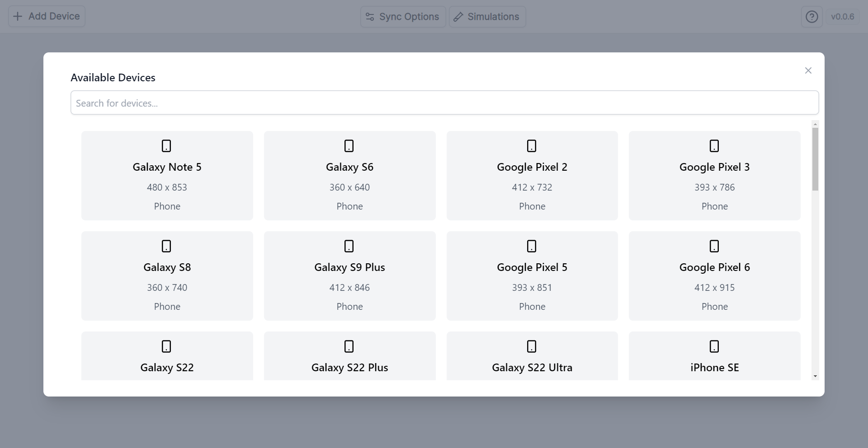Select the Galaxy S8 device name

[x=167, y=267]
